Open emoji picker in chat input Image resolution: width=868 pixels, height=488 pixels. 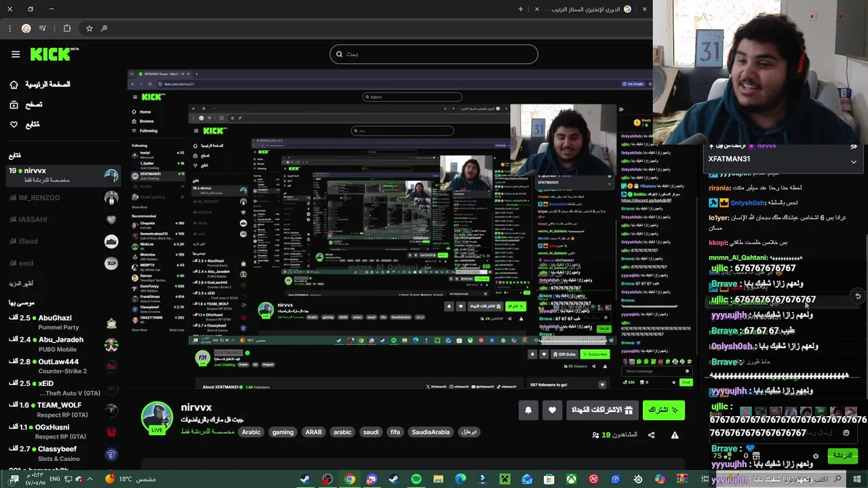click(x=846, y=432)
